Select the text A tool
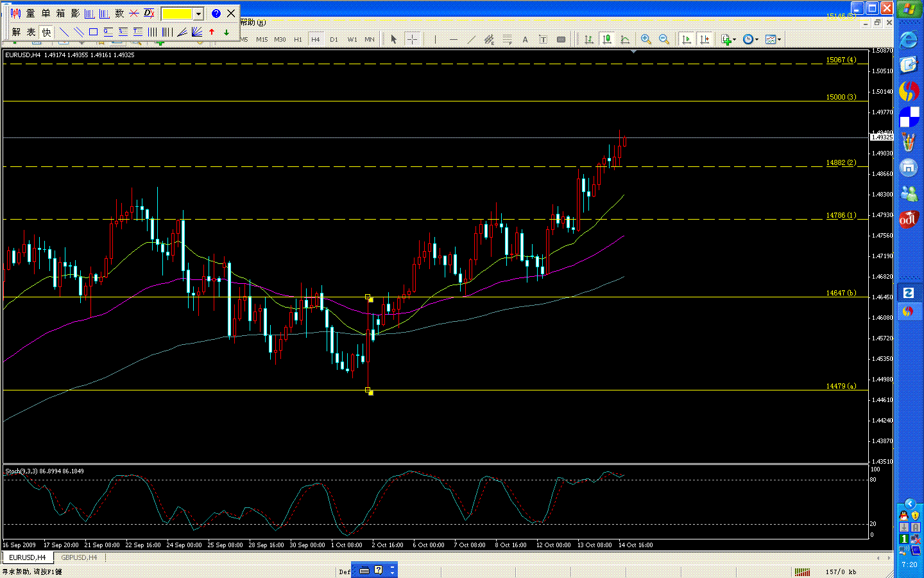Image resolution: width=924 pixels, height=578 pixels. click(x=525, y=40)
